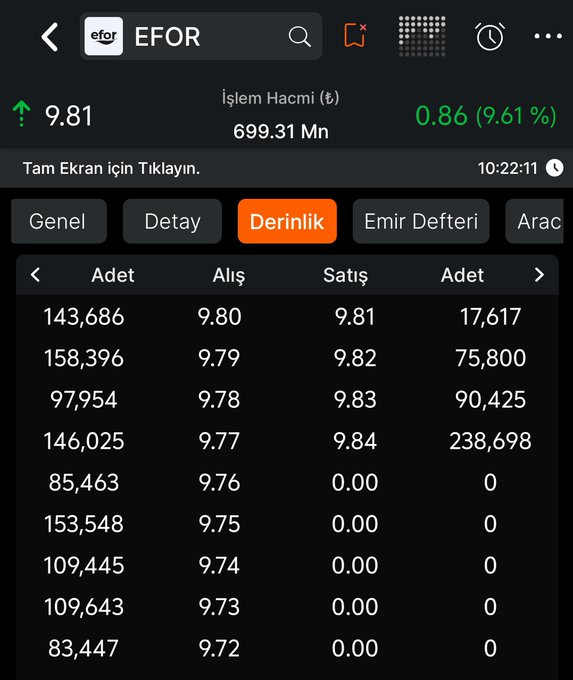Switch to the Detay tab
This screenshot has height=680, width=573.
tap(172, 221)
